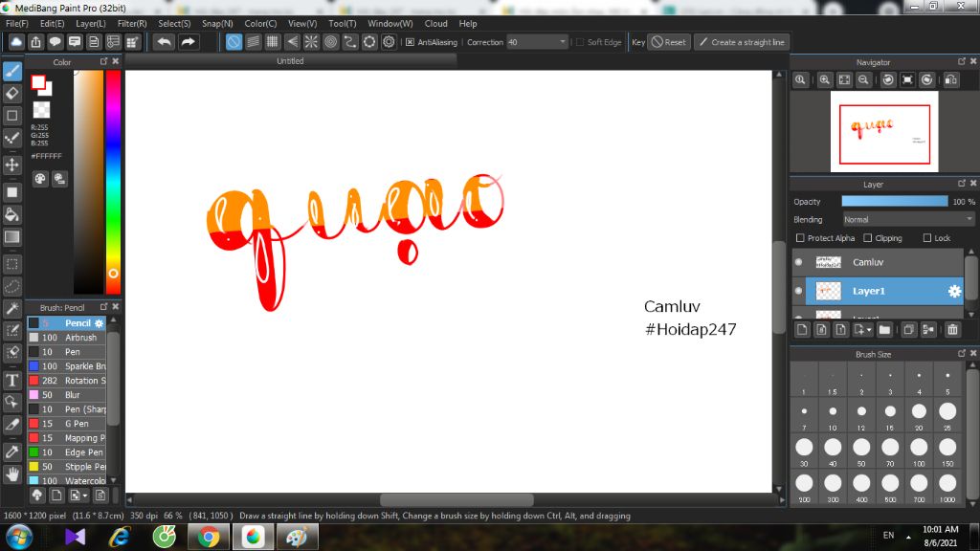The width and height of the screenshot is (980, 551).
Task: Open the Layer menu
Action: pyautogui.click(x=91, y=24)
